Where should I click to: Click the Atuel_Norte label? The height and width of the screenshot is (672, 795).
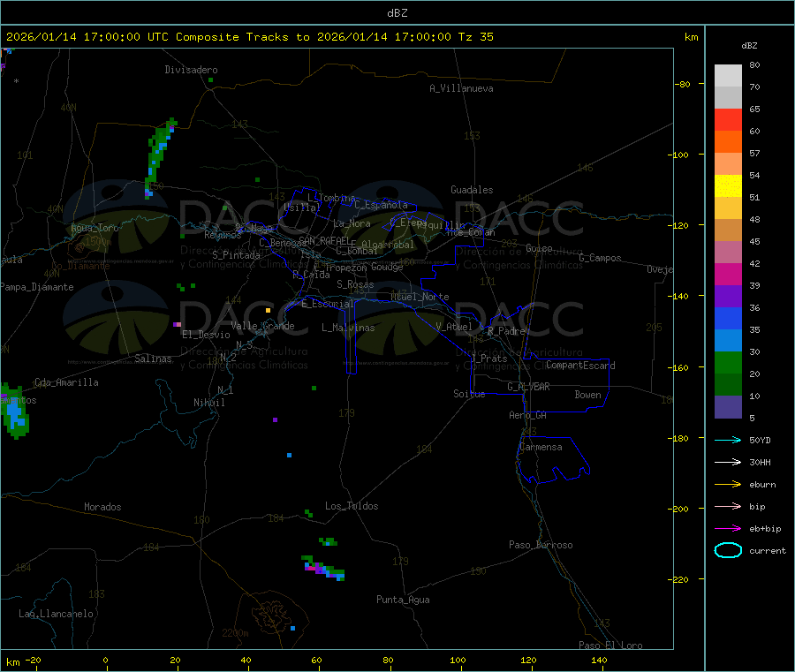(x=420, y=297)
